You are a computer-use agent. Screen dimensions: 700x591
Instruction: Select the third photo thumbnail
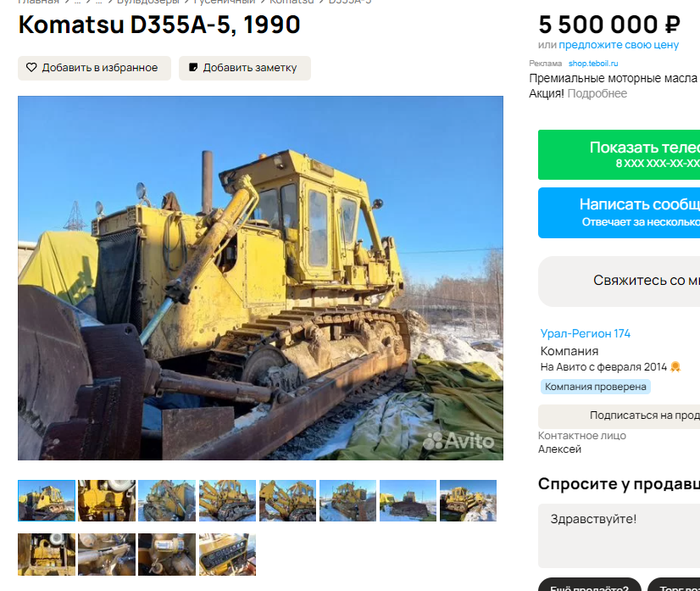tap(167, 501)
